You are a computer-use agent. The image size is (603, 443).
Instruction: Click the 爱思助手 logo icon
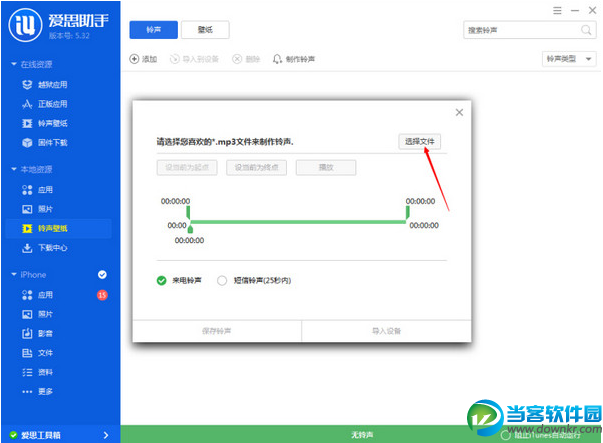25,25
